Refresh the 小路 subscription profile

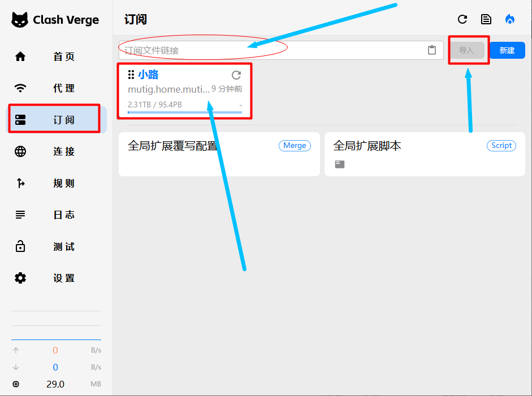[x=236, y=75]
